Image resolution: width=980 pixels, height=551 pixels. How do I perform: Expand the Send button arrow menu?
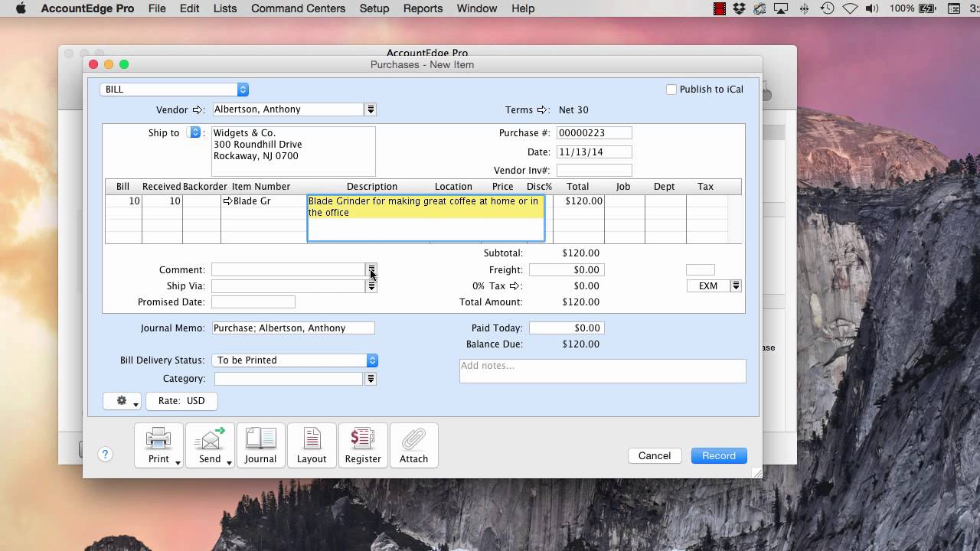pyautogui.click(x=229, y=462)
